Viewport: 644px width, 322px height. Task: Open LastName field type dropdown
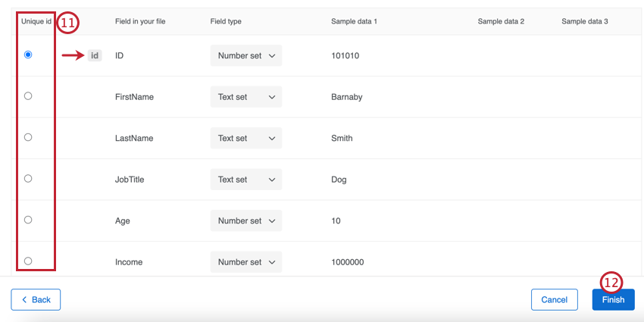coord(246,138)
